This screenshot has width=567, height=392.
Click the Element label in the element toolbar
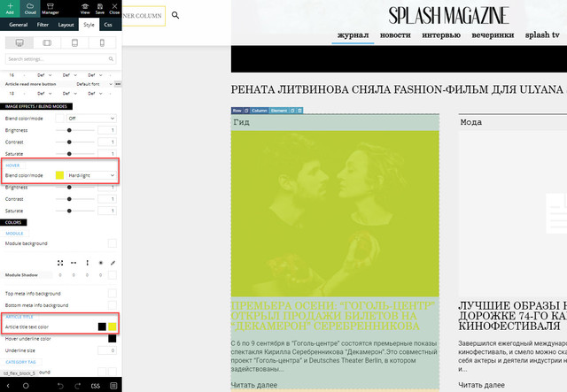279,111
